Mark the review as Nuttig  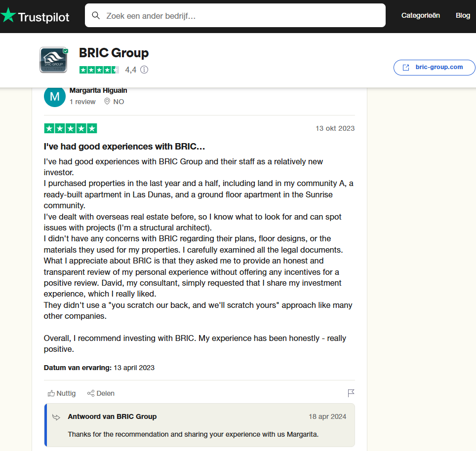pos(62,393)
